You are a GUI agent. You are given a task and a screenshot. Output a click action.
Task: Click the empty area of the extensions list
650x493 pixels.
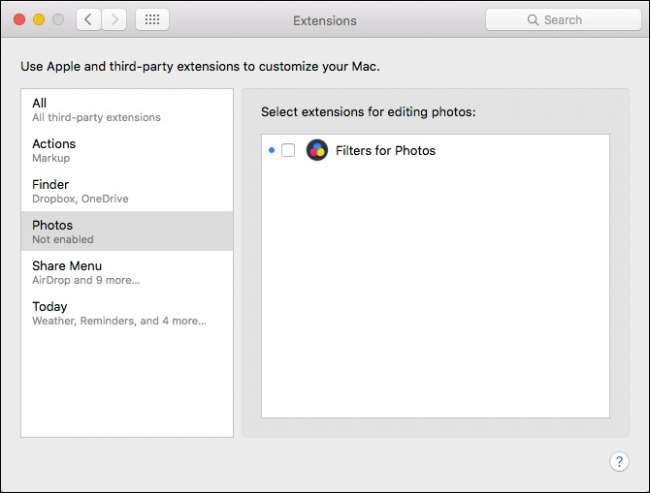click(x=435, y=300)
